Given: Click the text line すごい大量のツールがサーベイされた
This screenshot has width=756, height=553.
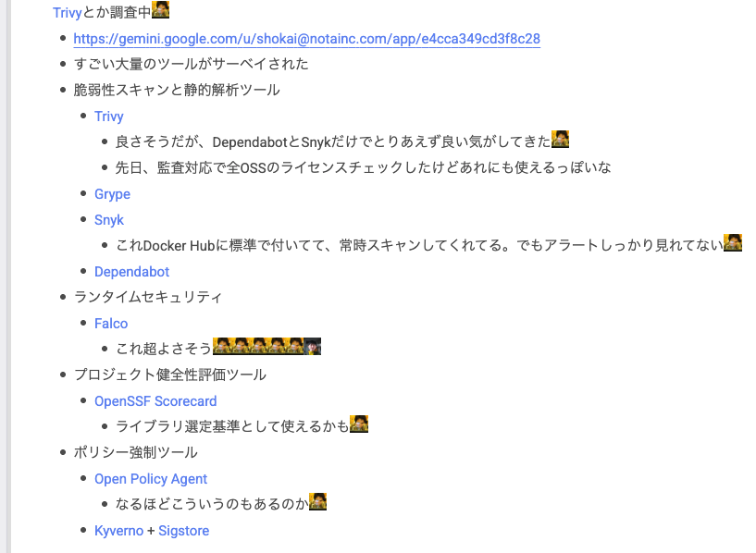Looking at the screenshot, I should pyautogui.click(x=191, y=64).
